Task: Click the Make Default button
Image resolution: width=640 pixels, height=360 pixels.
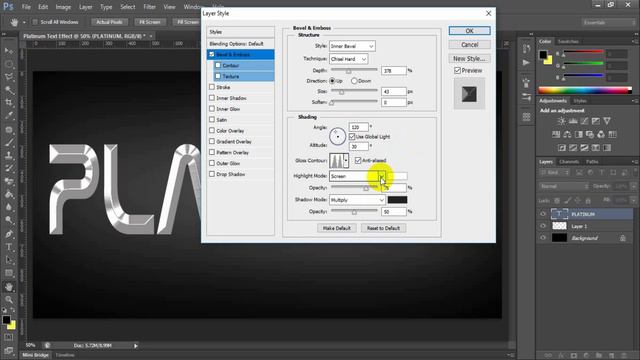Action: (x=337, y=228)
